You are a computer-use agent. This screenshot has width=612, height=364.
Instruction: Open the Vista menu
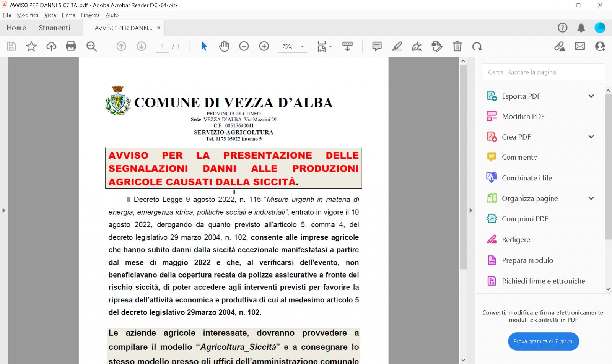point(50,15)
